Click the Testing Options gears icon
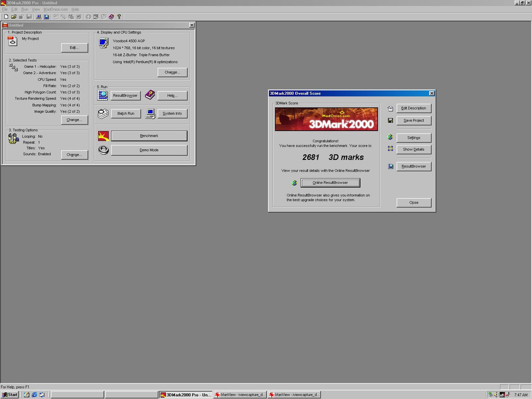532x399 pixels. 13,139
